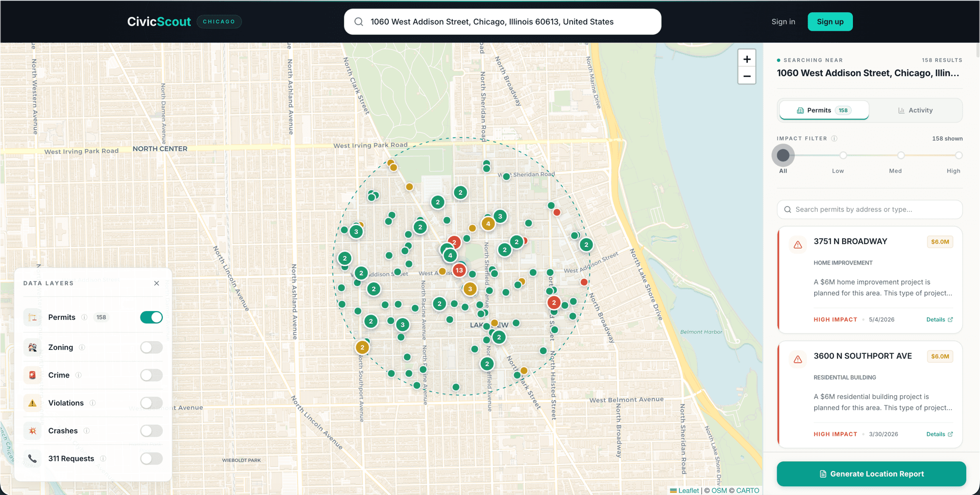
Task: Click the Violations warning icon
Action: [33, 403]
